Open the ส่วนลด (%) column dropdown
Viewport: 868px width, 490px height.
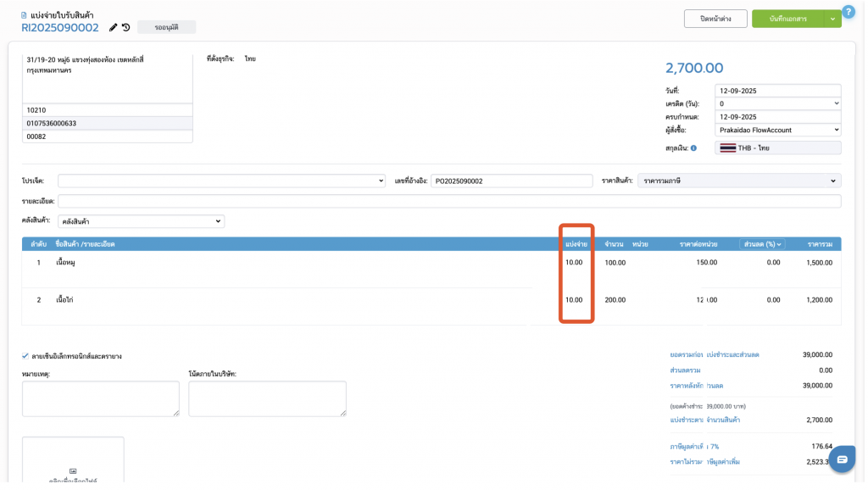point(762,244)
